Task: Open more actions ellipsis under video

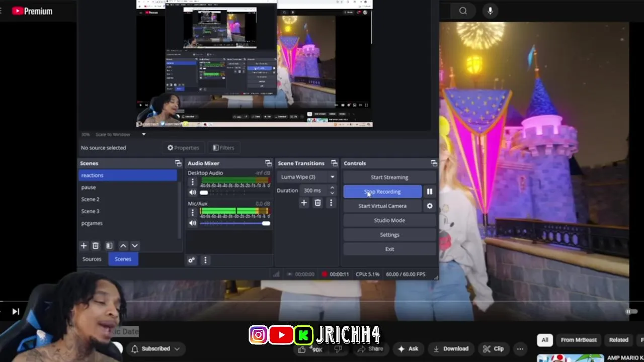Action: point(520,348)
